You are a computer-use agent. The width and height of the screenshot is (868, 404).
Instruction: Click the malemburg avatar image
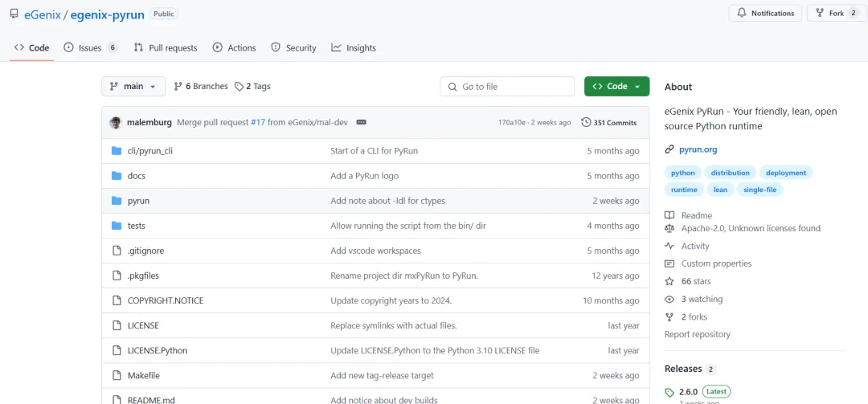[x=116, y=123]
